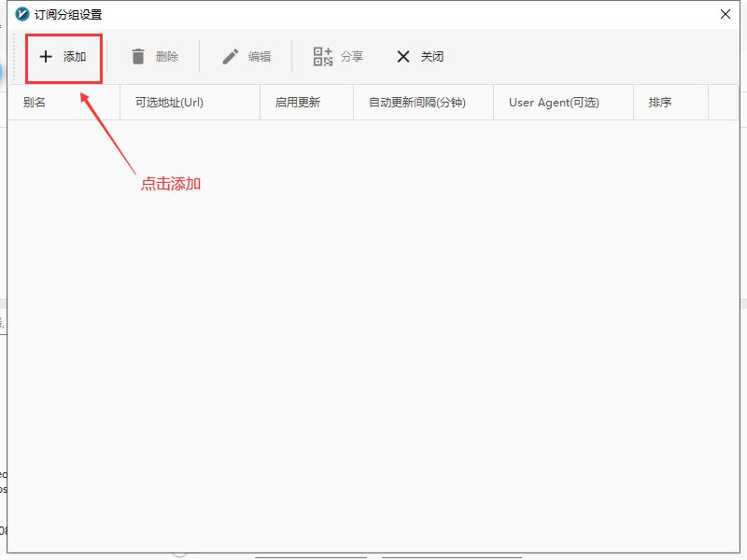Screen dimensions: 747x560
Task: Close the 订阅分组设置 window
Action: 726,14
